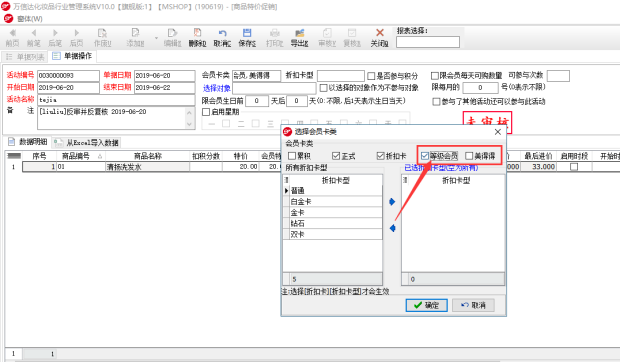Toggle the 启用时段 checkbox in row 1

(x=573, y=167)
